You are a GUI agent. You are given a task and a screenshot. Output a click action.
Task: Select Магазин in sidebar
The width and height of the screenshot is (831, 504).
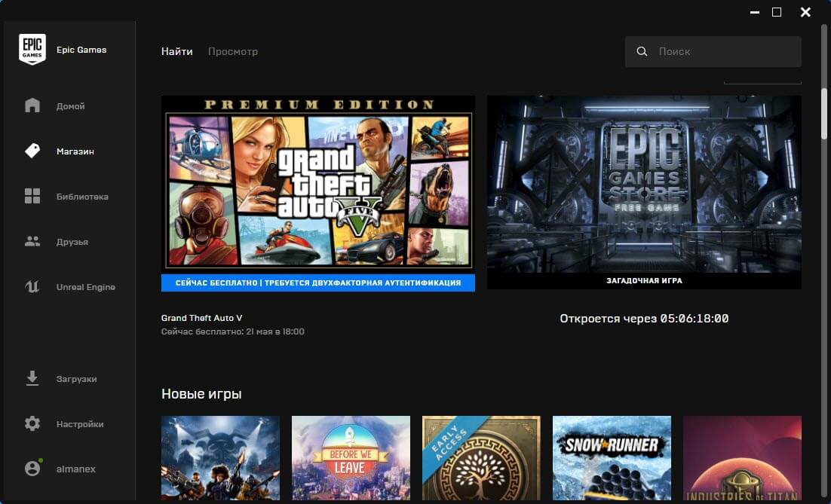[x=75, y=151]
